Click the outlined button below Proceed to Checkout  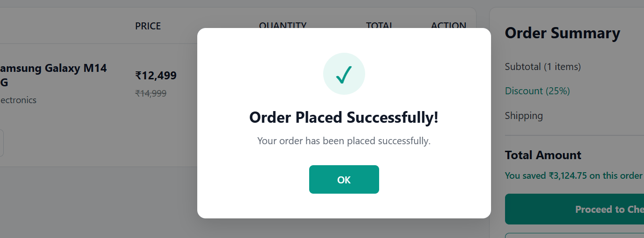(x=575, y=235)
